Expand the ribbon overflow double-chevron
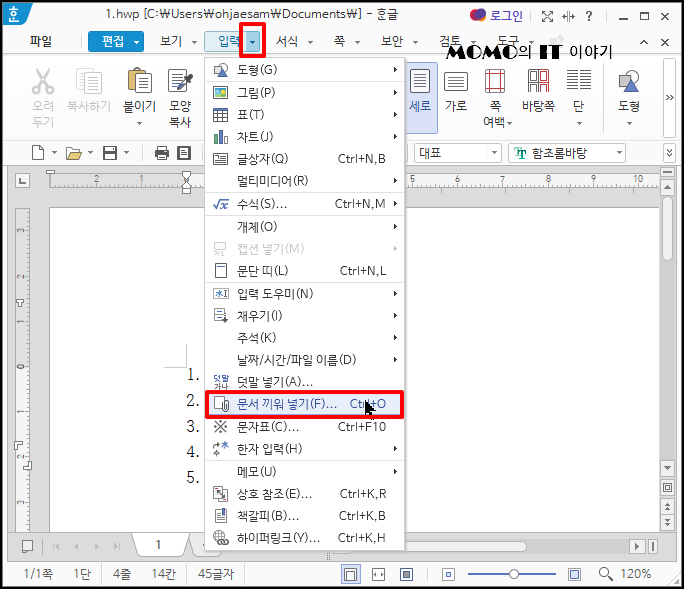Viewport: 684px width, 589px height. (x=670, y=98)
